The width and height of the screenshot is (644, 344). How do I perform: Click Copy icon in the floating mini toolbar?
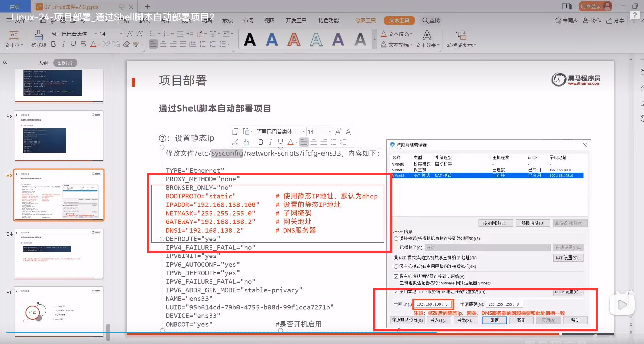coord(235,131)
